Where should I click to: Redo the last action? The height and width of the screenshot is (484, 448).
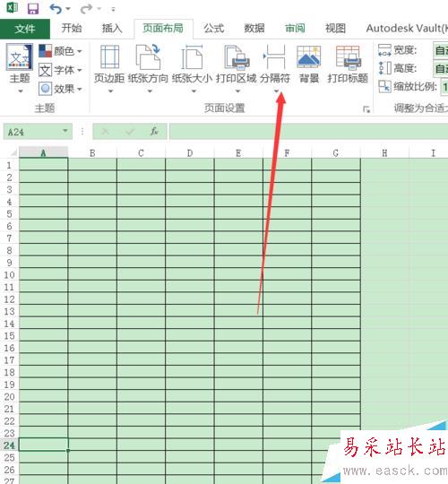tap(86, 8)
